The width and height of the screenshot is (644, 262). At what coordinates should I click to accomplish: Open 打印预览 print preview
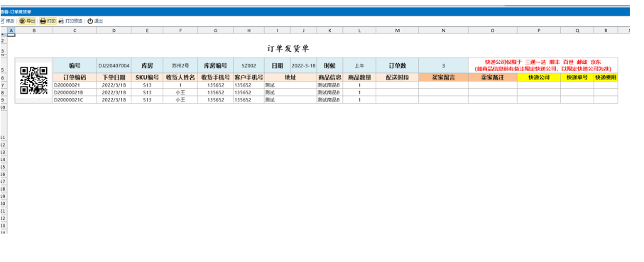coord(70,21)
